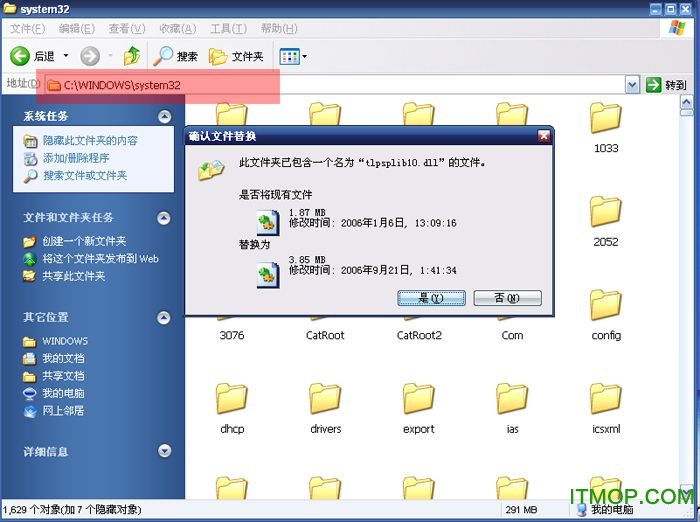Screen dimensions: 700x522
Task: Expand the 详细信息 panel
Action: tap(164, 451)
